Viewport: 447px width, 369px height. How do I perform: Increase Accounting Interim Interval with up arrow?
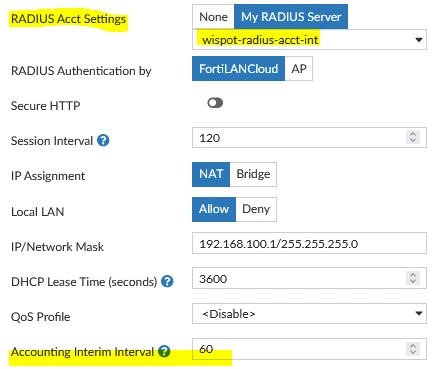(x=413, y=346)
